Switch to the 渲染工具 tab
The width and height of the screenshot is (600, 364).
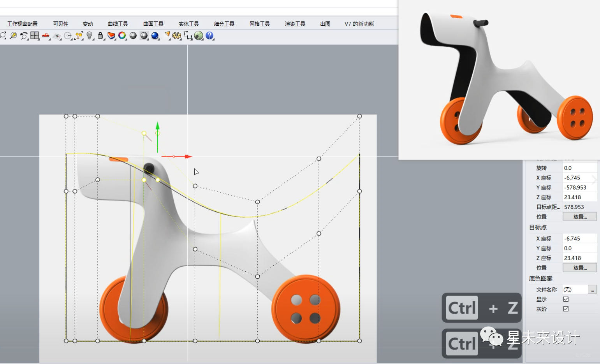[295, 24]
